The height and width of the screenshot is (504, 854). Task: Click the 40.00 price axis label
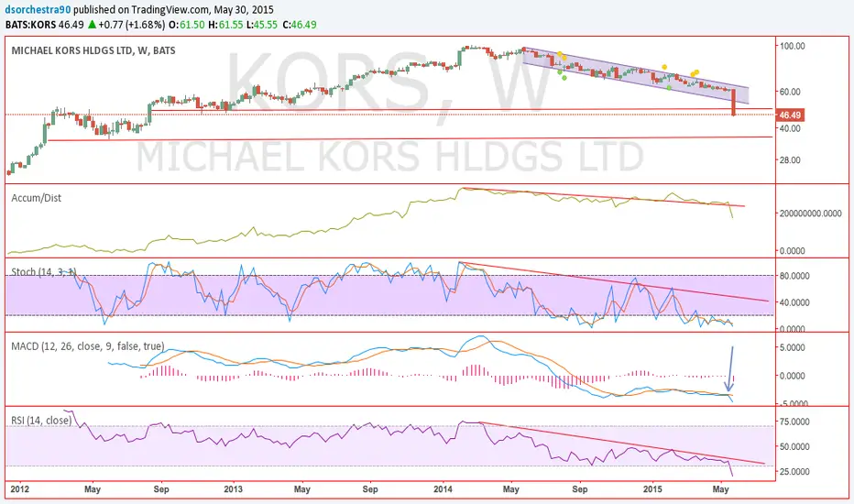coord(790,128)
